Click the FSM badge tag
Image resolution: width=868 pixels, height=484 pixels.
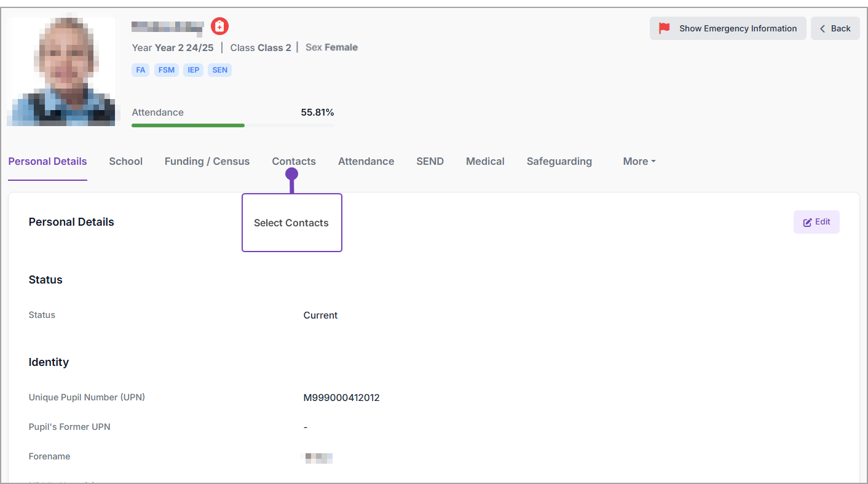point(167,70)
